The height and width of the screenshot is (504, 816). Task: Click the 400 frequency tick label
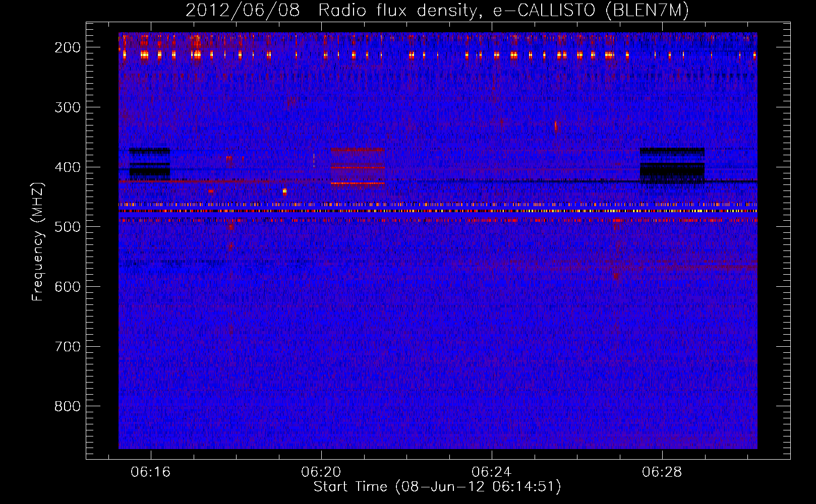click(68, 167)
